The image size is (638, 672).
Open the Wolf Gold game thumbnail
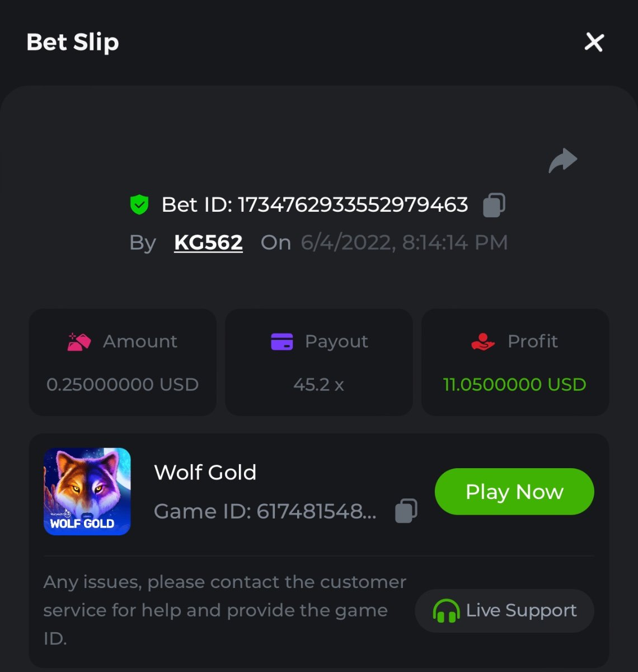tap(87, 492)
